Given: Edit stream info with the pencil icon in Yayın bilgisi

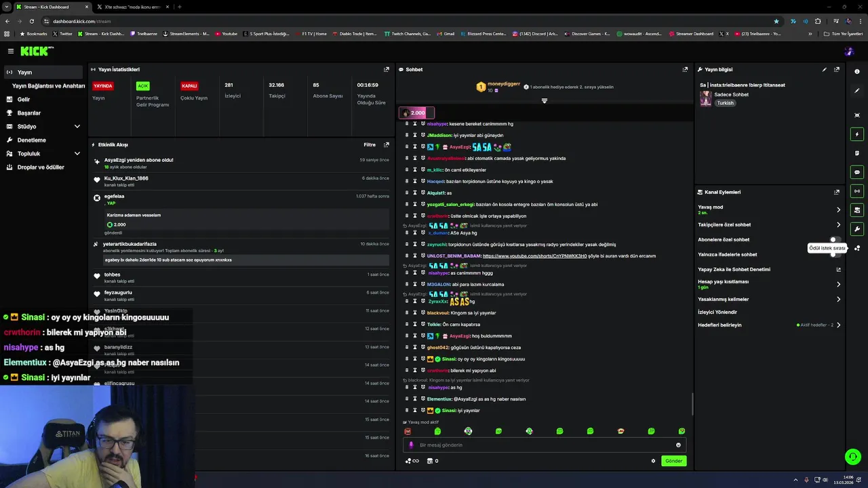Looking at the screenshot, I should tap(825, 69).
